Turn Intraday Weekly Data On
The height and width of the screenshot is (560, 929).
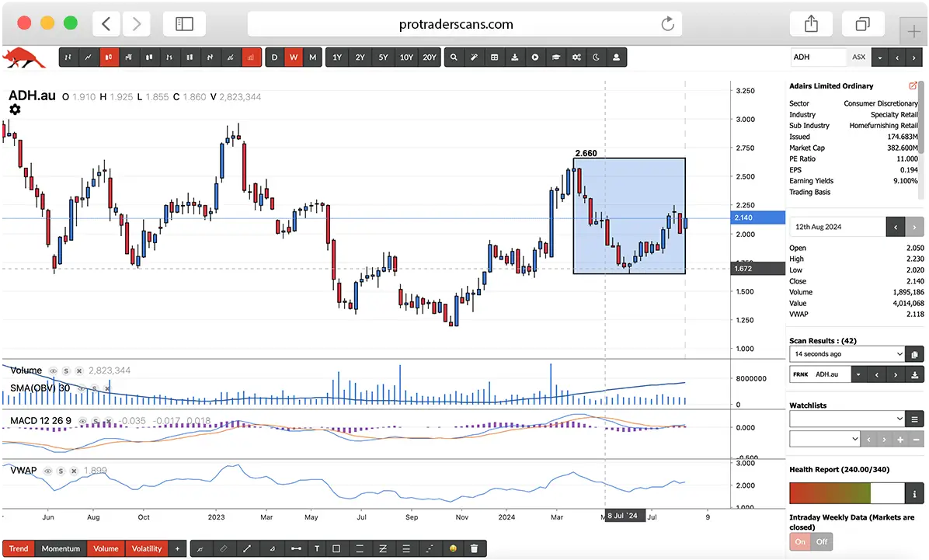point(800,541)
